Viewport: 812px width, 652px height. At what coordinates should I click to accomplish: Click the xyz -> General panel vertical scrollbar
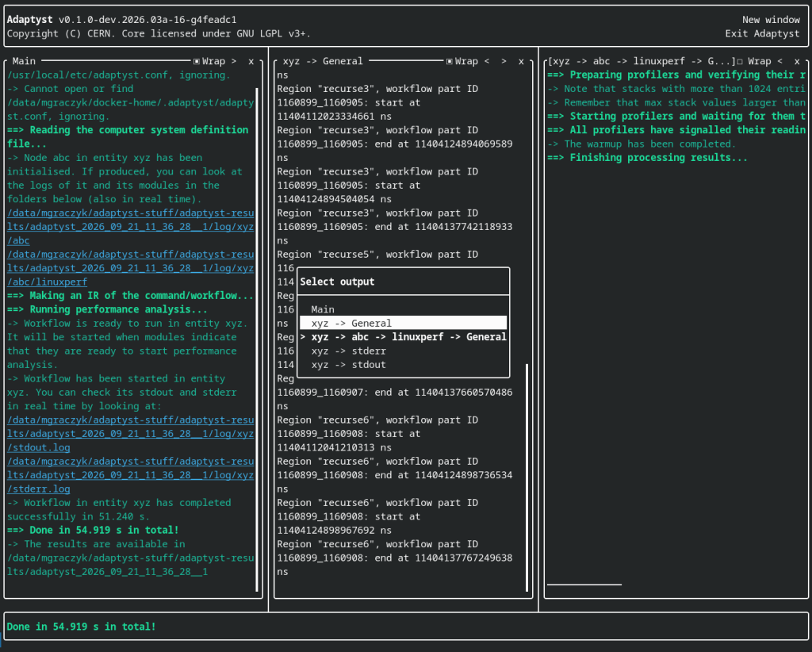click(x=527, y=477)
